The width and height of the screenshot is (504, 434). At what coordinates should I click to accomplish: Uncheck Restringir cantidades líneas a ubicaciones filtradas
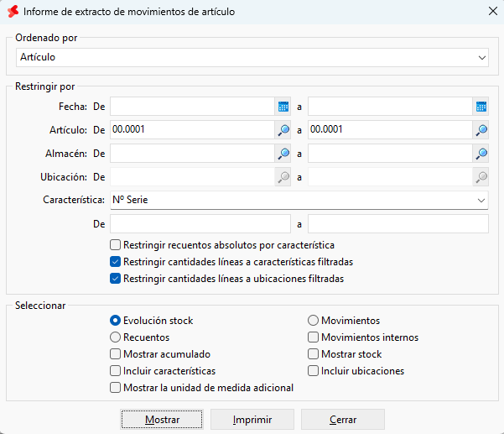coord(115,279)
